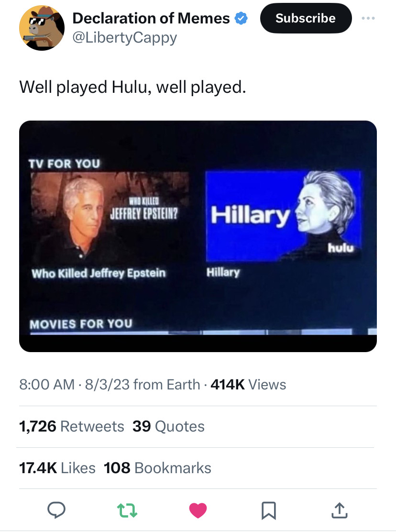The width and height of the screenshot is (396, 532).
Task: Click the 8:00 AM 8/3/23 timestamp
Action: (x=74, y=384)
